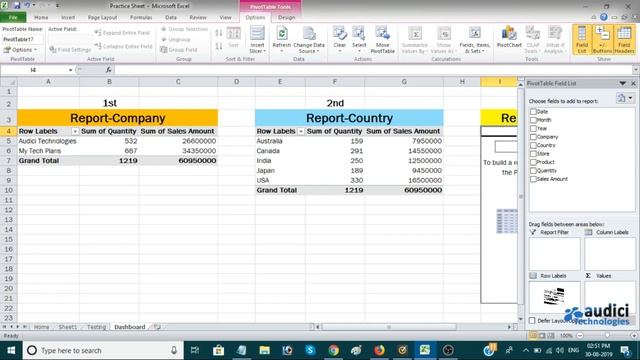Check the Year field checkbox
This screenshot has width=640, height=360.
[x=533, y=128]
